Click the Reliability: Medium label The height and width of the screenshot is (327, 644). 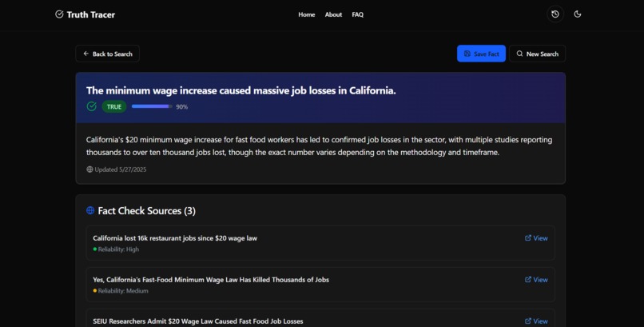123,290
